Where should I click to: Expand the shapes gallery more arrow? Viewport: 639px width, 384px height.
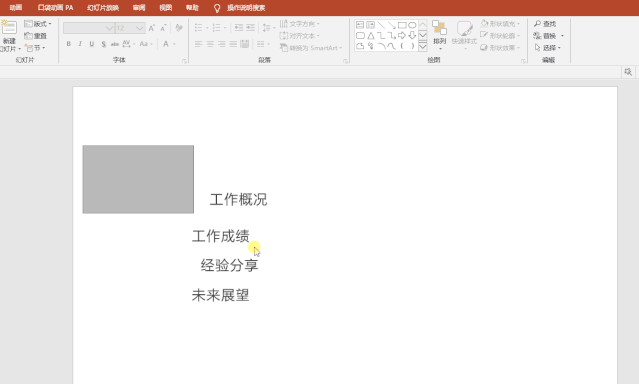click(x=423, y=46)
